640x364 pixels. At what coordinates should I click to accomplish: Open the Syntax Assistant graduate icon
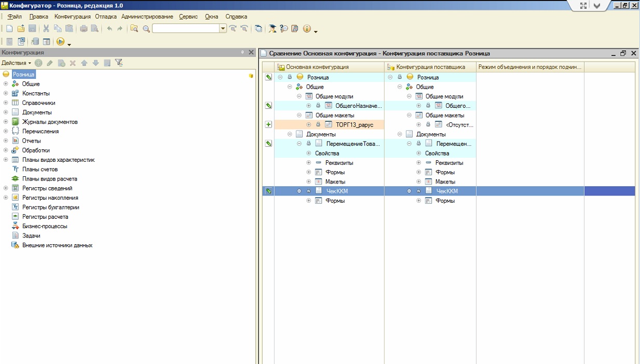tap(273, 29)
